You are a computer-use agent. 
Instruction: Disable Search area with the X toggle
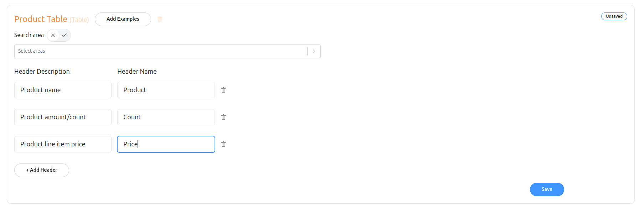[53, 35]
